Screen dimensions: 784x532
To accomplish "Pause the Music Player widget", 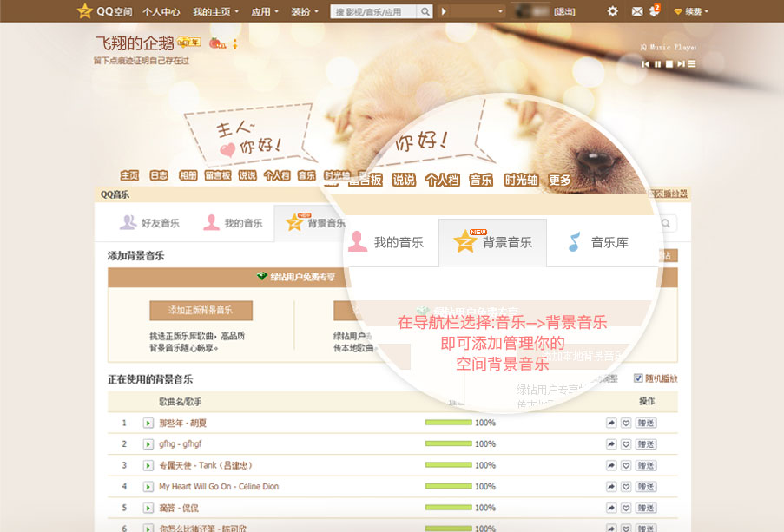I will pos(657,64).
